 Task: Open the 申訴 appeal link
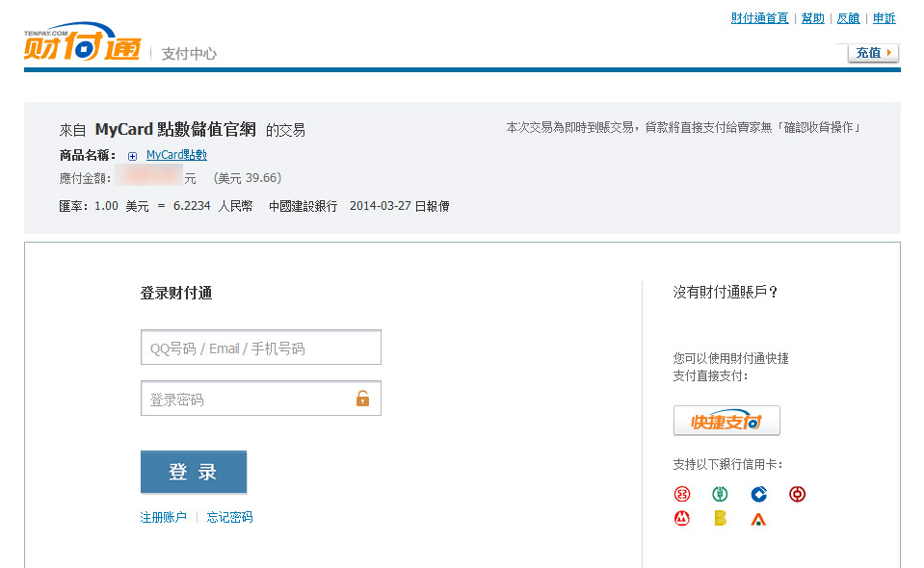884,18
